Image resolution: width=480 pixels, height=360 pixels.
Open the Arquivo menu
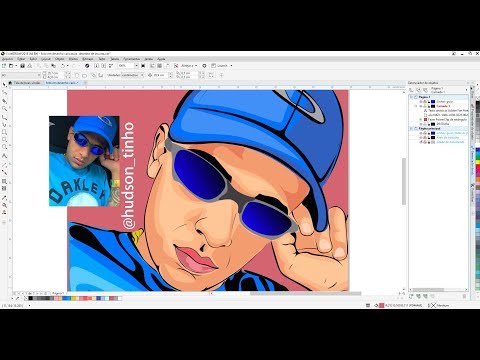pos(7,59)
